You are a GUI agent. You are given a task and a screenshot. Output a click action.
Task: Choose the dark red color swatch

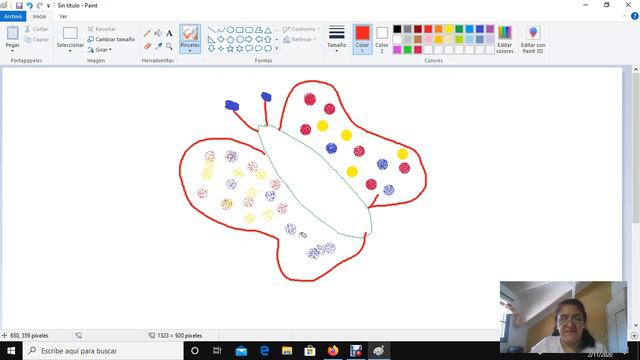click(x=418, y=29)
